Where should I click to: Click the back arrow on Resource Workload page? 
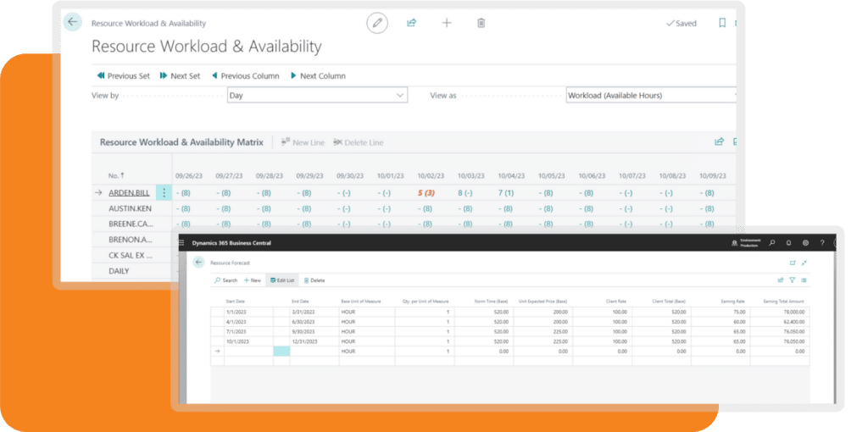point(73,23)
